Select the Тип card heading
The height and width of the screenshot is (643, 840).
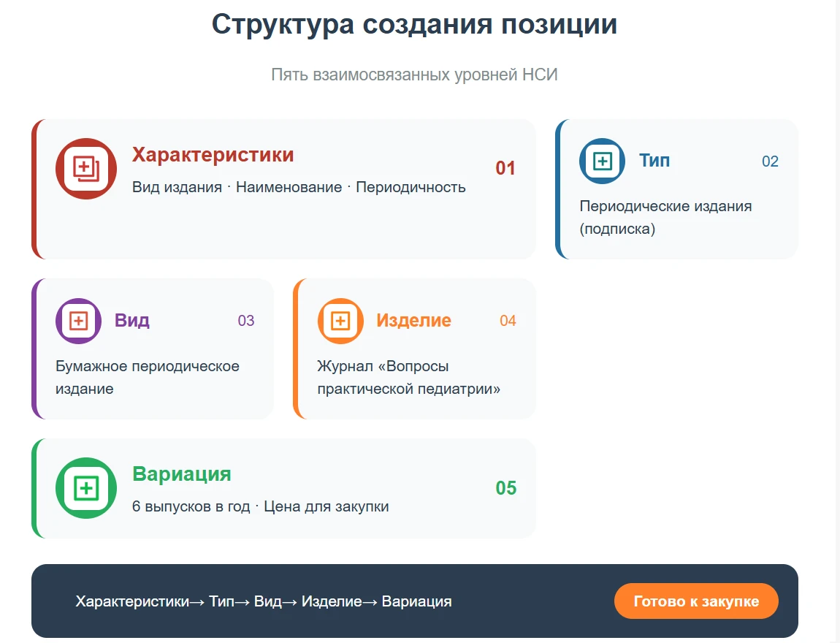[654, 160]
